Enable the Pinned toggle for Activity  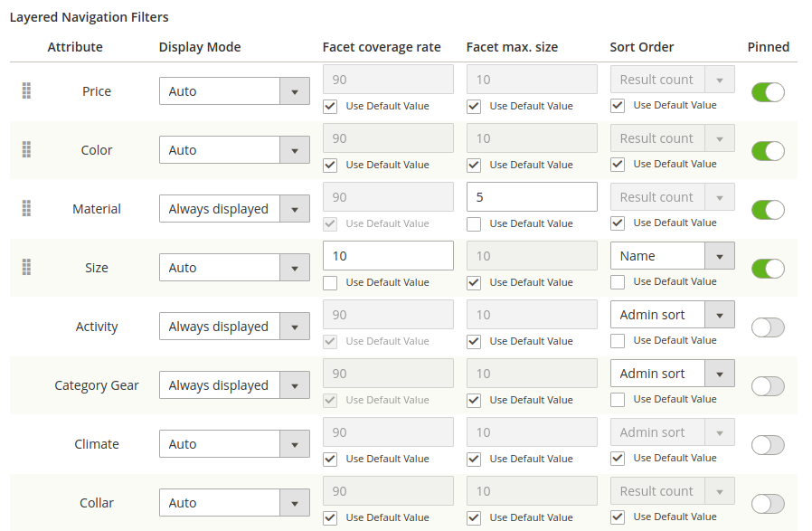coord(768,327)
